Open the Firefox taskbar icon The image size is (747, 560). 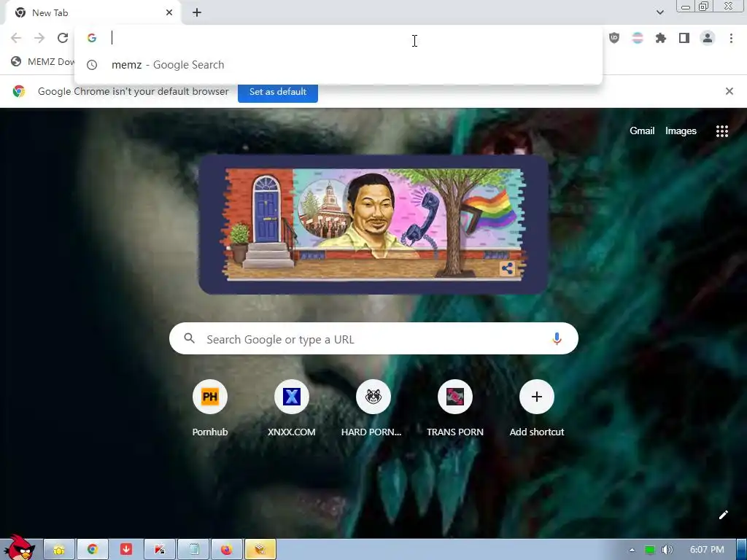tap(226, 550)
